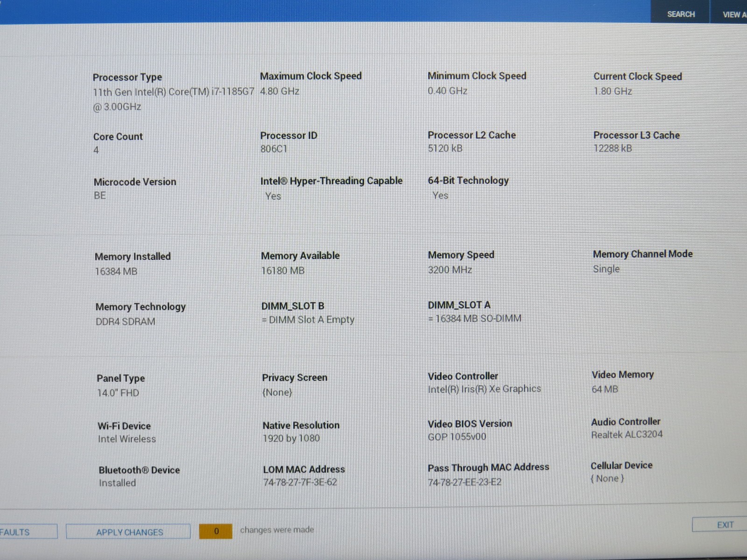Click the 16384 MB SO-DIMM value
Screen dimensions: 747x560
click(474, 318)
